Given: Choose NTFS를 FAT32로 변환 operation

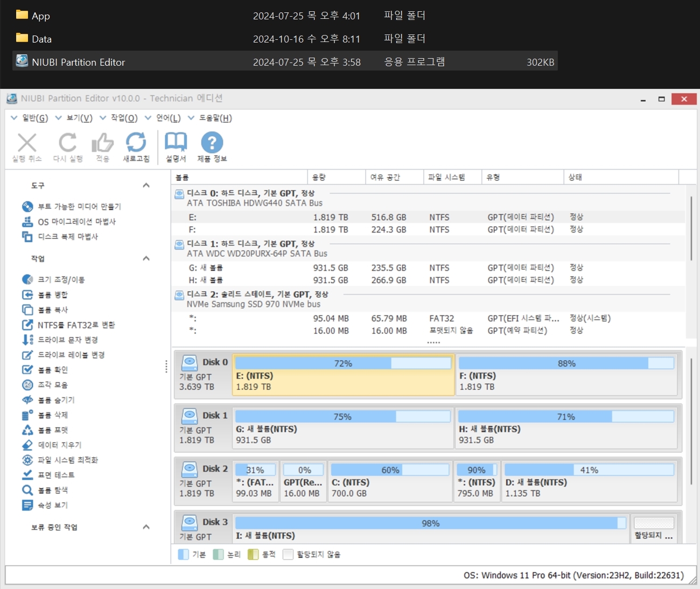Looking at the screenshot, I should 68,325.
